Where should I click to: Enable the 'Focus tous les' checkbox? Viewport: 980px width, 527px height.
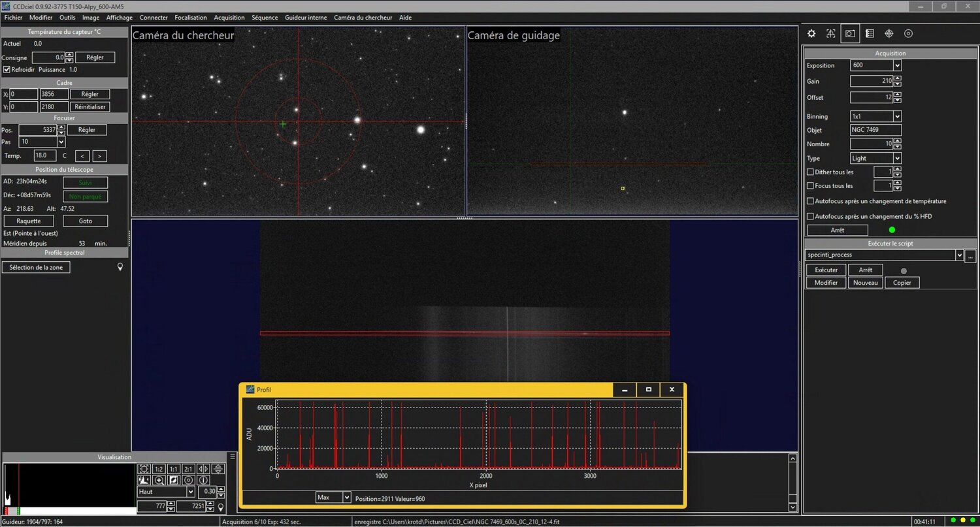tap(811, 186)
